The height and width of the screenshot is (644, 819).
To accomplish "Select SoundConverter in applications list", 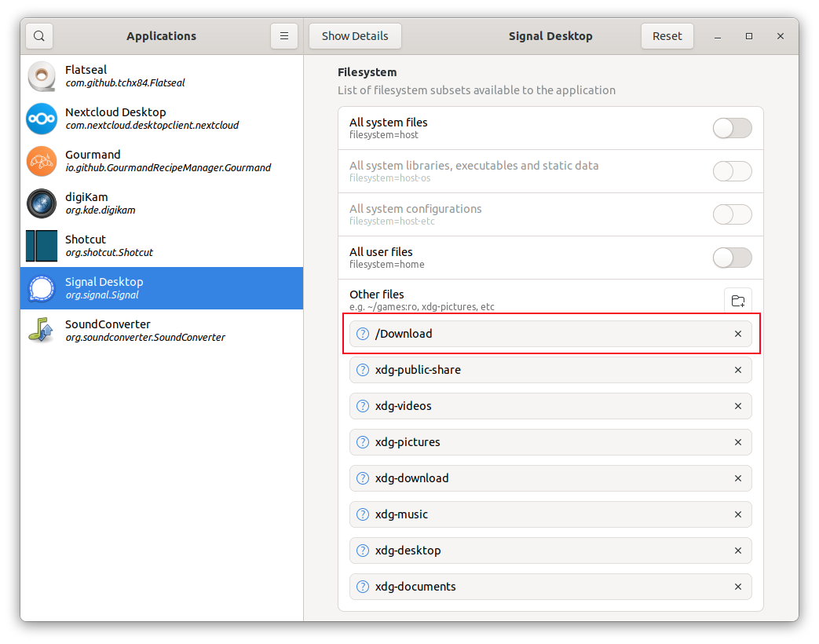I will pos(162,330).
